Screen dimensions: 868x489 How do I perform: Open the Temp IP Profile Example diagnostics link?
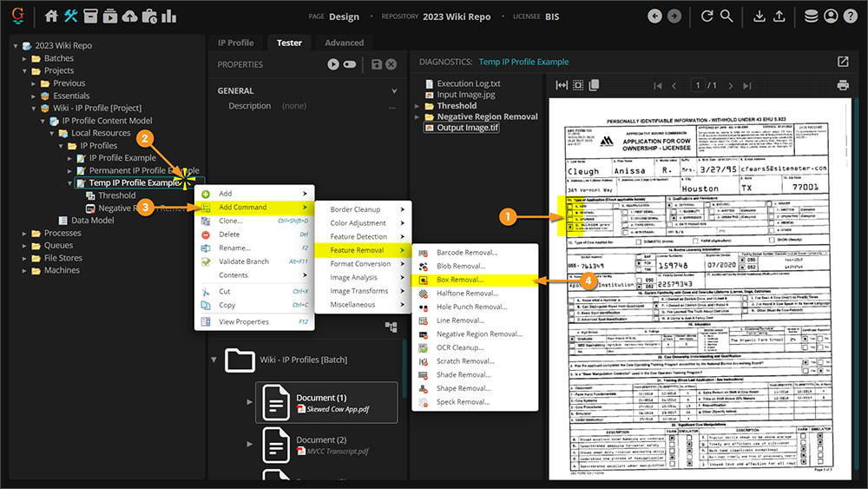tap(523, 62)
